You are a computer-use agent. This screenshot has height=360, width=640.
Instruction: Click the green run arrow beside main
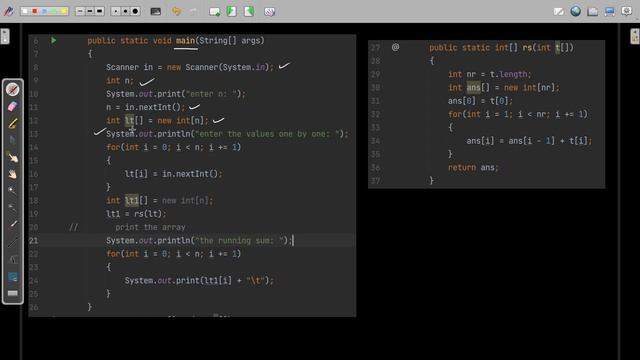(53, 40)
